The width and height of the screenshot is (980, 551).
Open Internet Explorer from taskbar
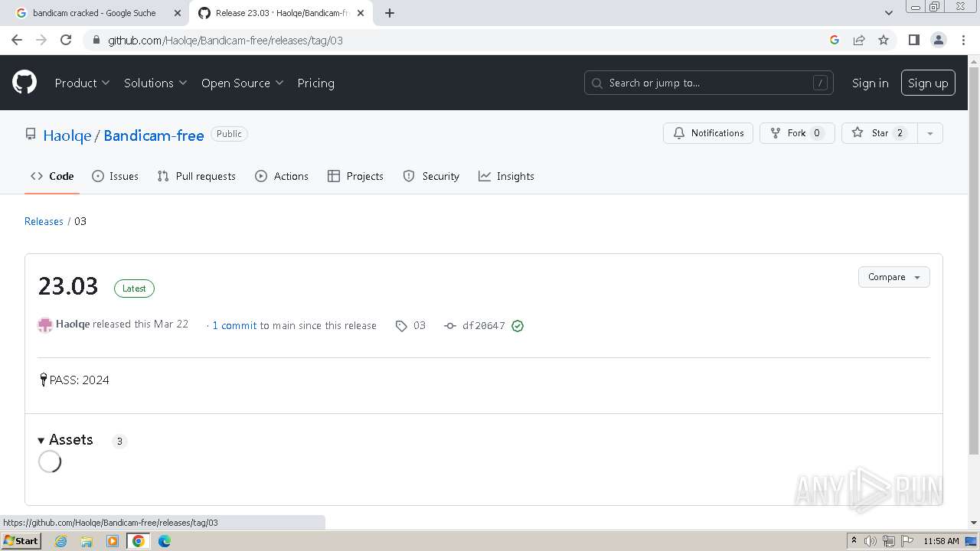(x=61, y=541)
